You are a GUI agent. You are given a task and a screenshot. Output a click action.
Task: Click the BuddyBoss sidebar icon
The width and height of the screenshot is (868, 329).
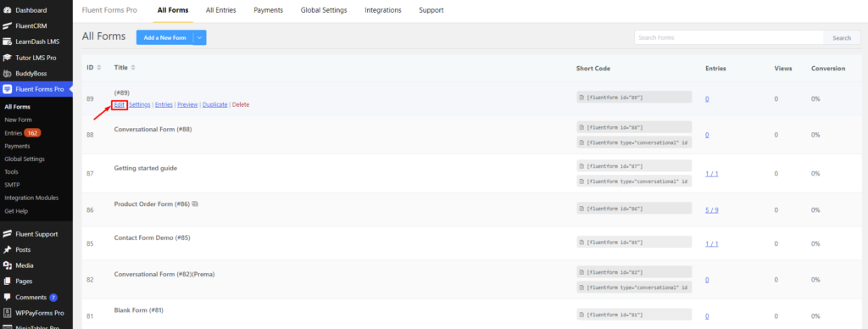click(7, 73)
